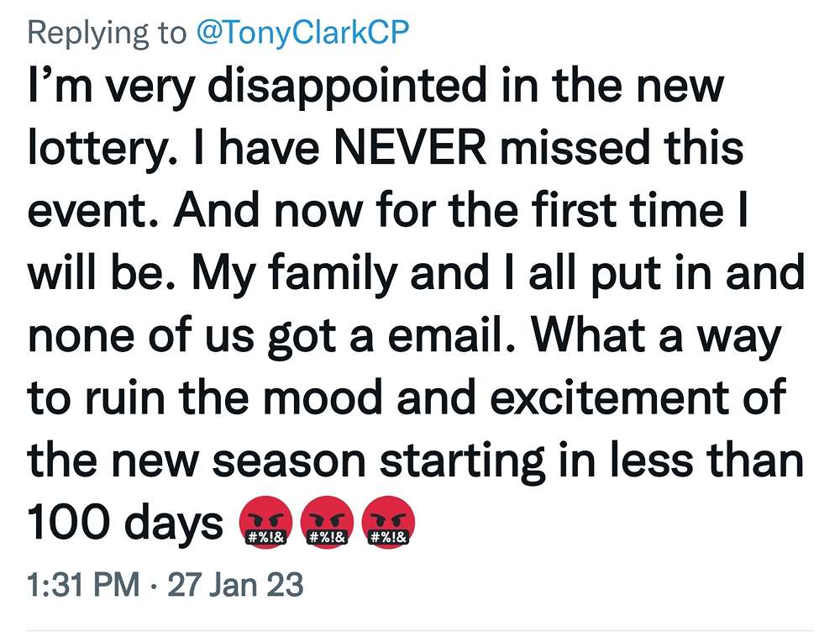Click the 27 Jan 23 date
This screenshot has width=840, height=637.
point(235,584)
